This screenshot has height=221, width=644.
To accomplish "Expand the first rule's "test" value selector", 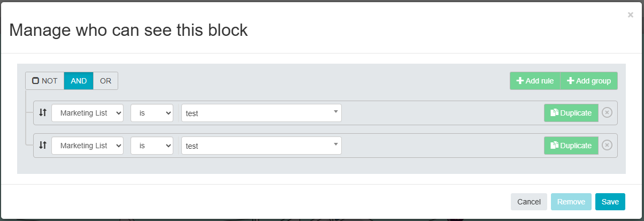I will (262, 113).
